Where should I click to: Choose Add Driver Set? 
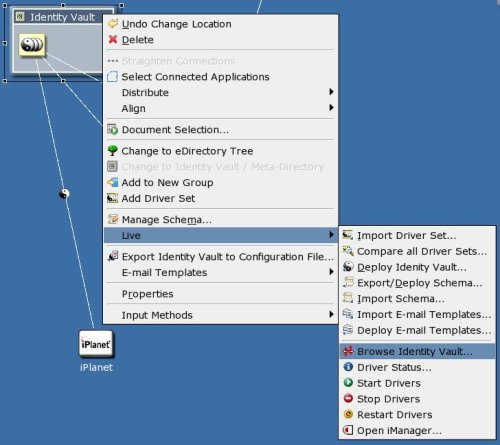(220, 198)
